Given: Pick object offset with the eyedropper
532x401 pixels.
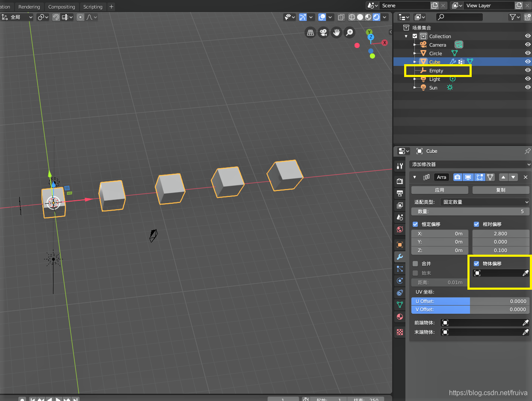Looking at the screenshot, I should 526,273.
